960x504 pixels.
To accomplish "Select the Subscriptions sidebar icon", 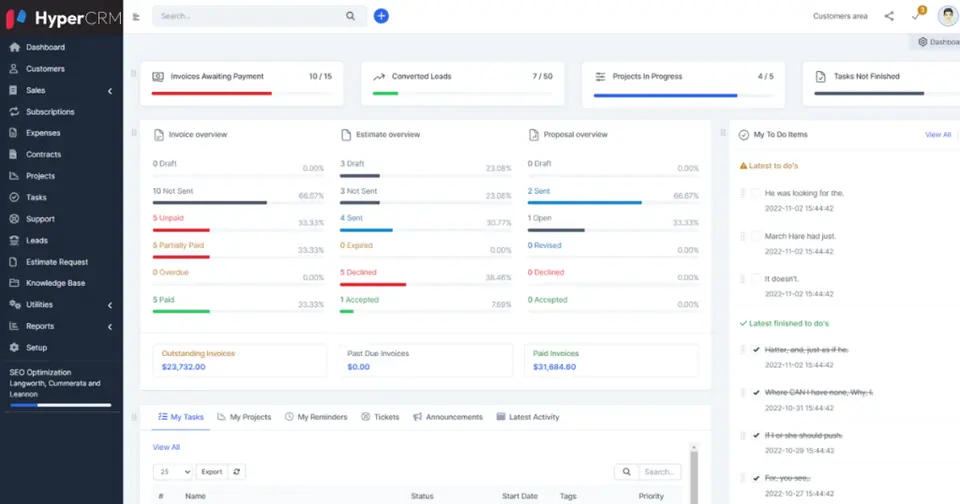I will (14, 111).
